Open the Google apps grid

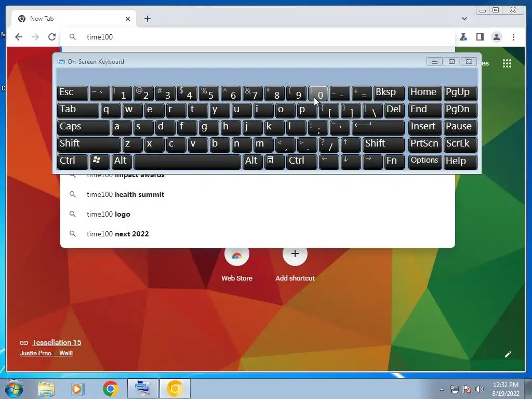pos(507,63)
